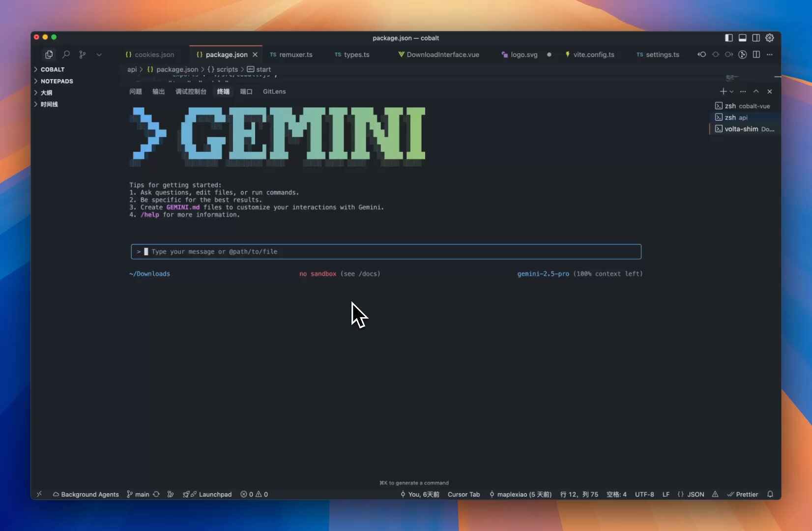812x531 pixels.
Task: Go to next revision GitLens icon
Action: [x=729, y=55]
